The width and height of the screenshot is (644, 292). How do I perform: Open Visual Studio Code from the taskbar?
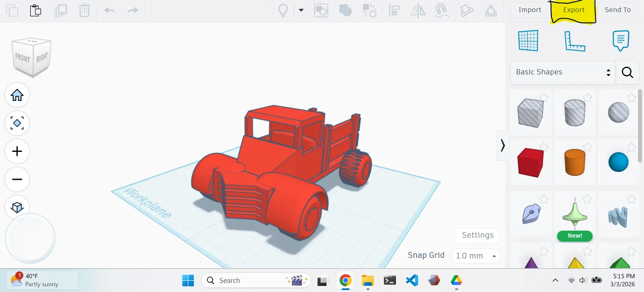pyautogui.click(x=412, y=280)
